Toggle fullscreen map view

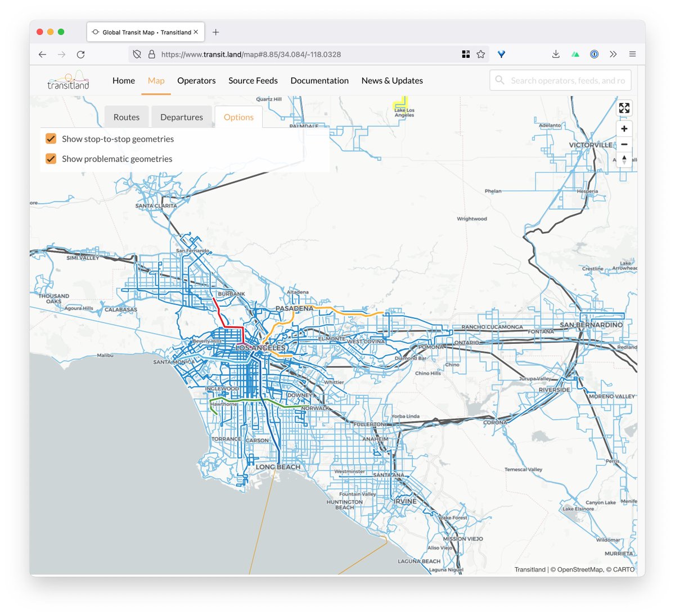coord(624,108)
